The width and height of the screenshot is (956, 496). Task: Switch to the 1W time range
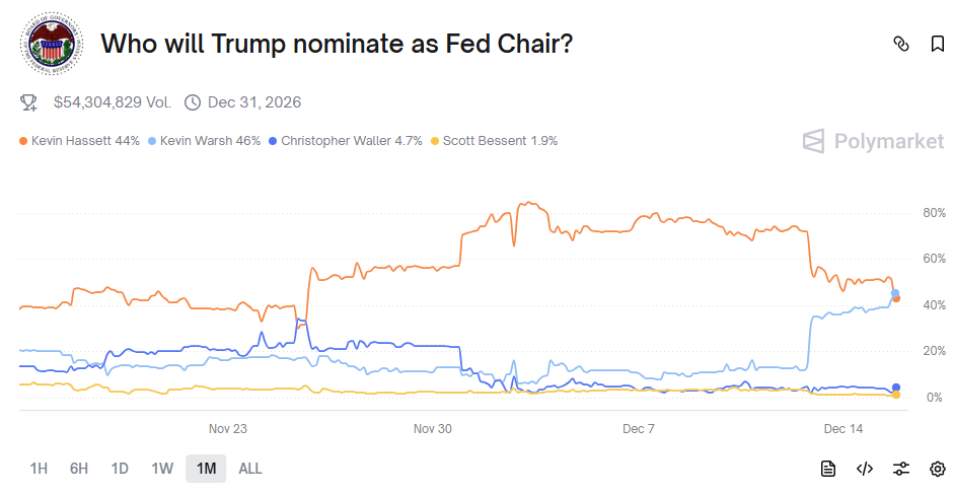pos(162,468)
